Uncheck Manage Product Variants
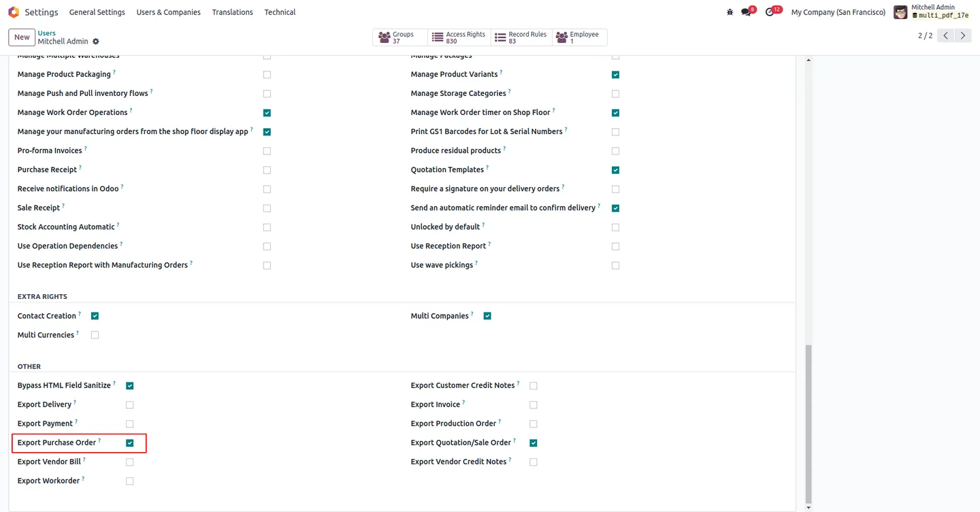980x512 pixels. pos(615,75)
